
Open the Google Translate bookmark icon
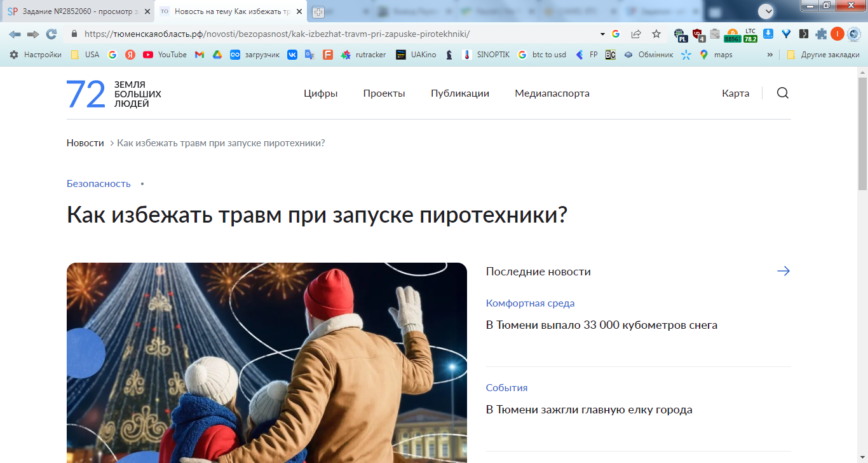click(x=309, y=55)
